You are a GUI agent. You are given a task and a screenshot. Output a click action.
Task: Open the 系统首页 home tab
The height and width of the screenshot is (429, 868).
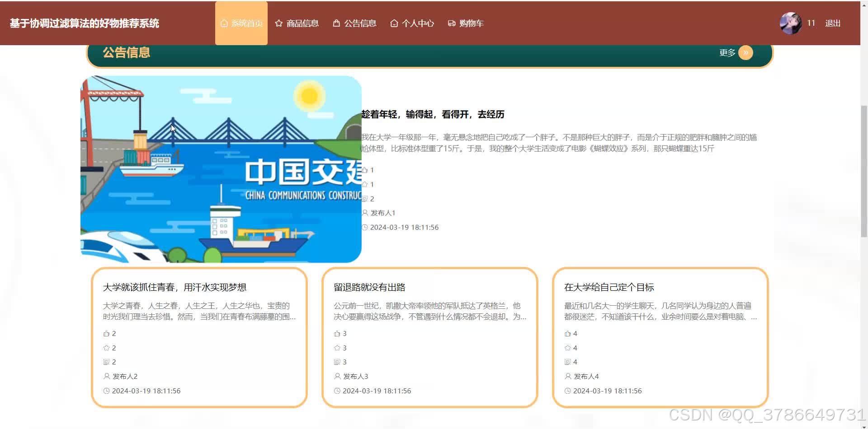click(241, 23)
